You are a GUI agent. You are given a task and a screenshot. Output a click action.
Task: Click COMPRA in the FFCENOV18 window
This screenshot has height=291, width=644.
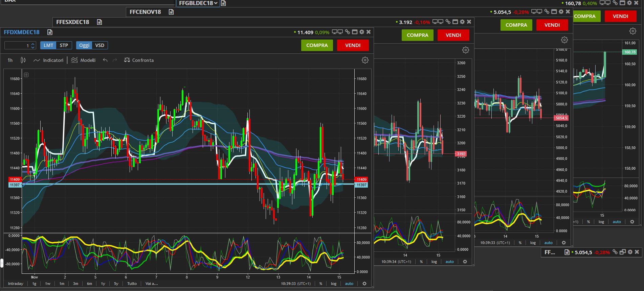[516, 25]
